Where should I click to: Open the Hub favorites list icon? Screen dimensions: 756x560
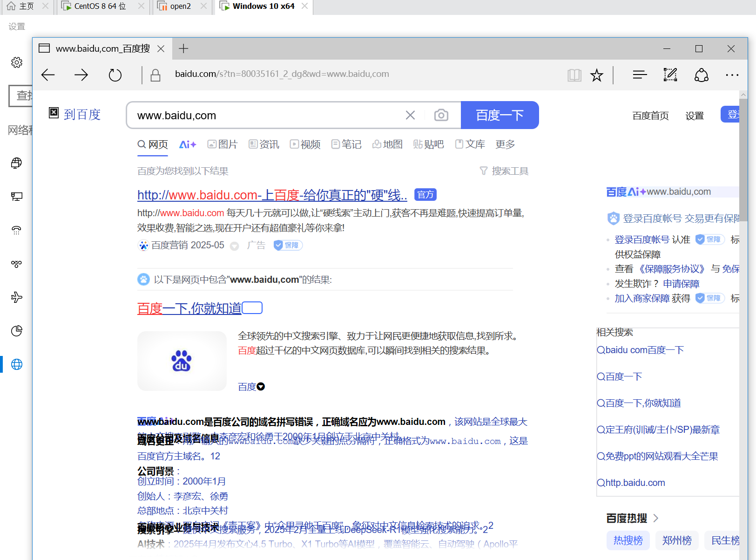pyautogui.click(x=640, y=75)
